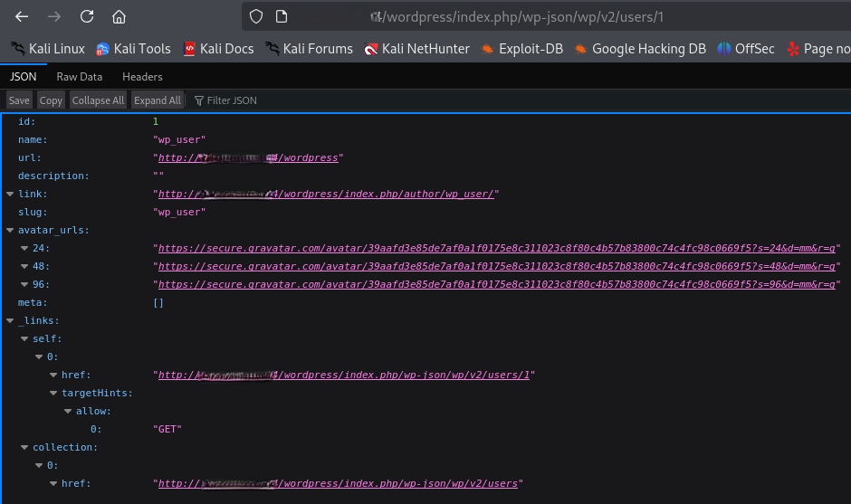Open the OffSec bookmark
Viewport: 851px width, 504px height.
coord(746,49)
